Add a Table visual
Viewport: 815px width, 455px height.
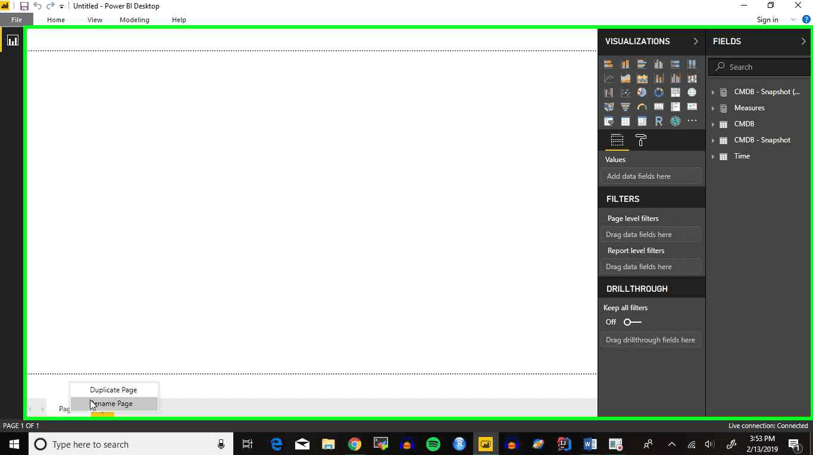point(625,121)
